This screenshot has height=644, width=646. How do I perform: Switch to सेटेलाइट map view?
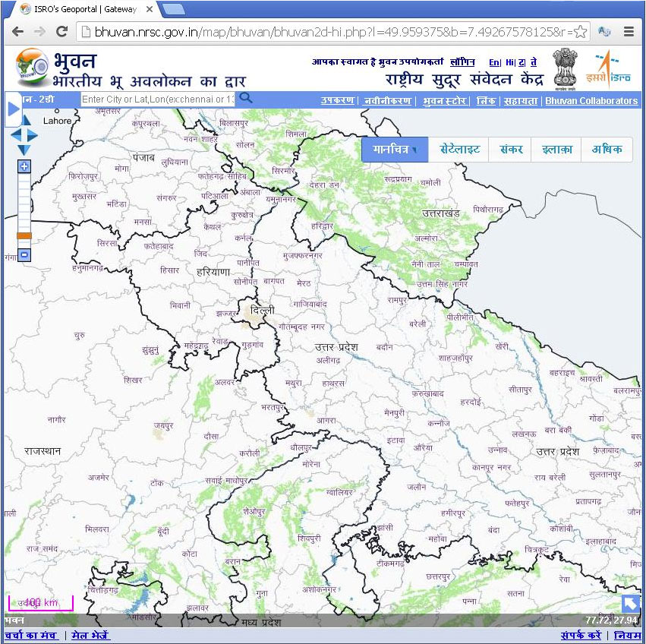[459, 150]
